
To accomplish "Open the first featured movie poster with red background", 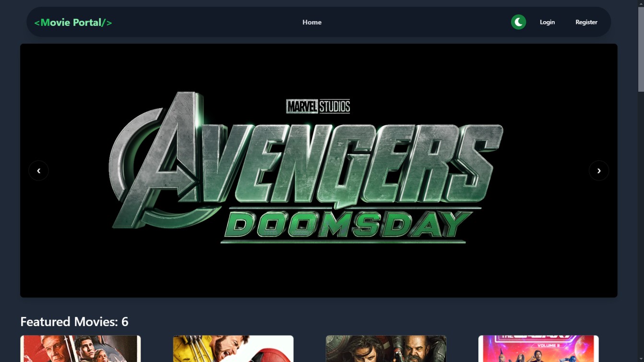I will [x=81, y=349].
